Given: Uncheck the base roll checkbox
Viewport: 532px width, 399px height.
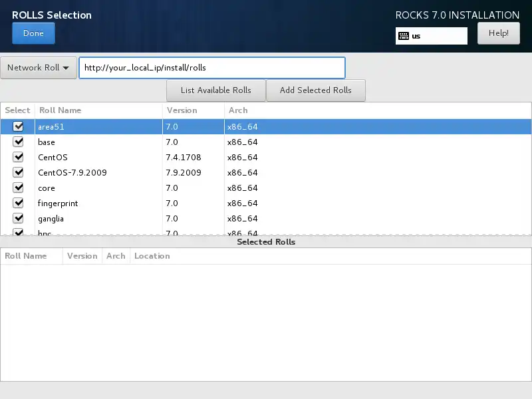Looking at the screenshot, I should click(18, 142).
